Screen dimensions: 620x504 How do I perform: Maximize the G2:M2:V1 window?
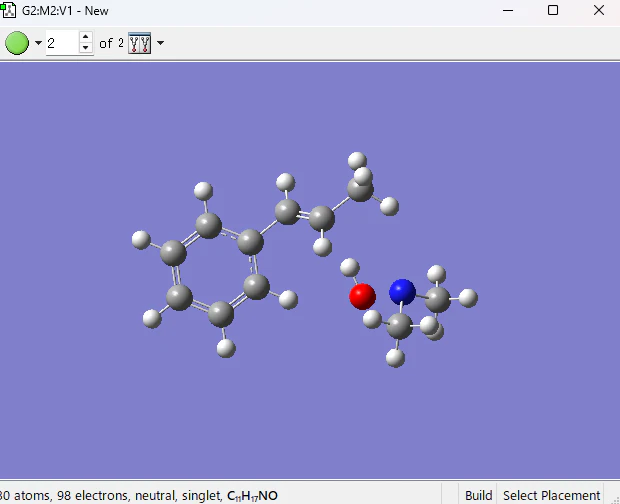coord(553,10)
